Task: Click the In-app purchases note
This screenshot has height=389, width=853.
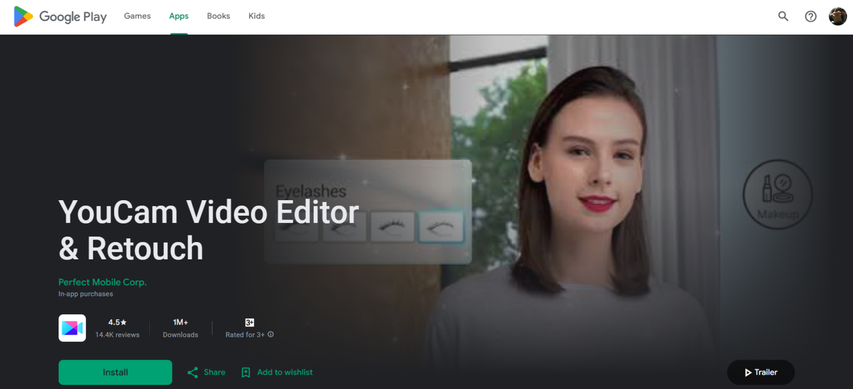Action: click(86, 294)
